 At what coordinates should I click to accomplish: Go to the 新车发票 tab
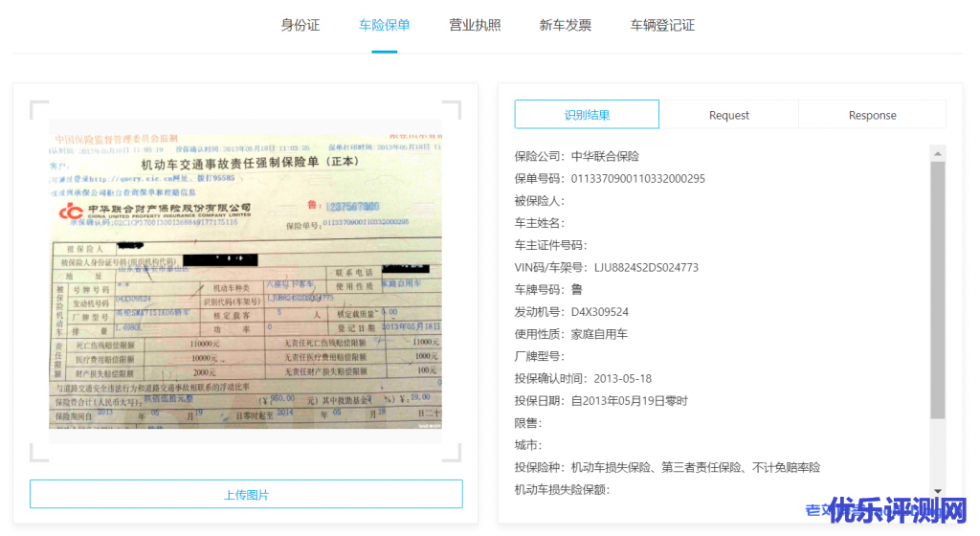point(565,25)
